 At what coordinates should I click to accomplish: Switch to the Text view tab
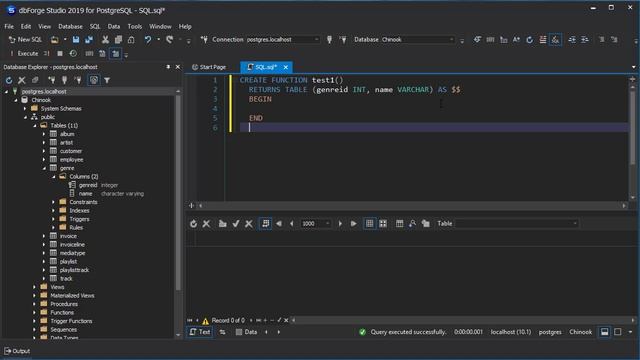click(x=200, y=332)
